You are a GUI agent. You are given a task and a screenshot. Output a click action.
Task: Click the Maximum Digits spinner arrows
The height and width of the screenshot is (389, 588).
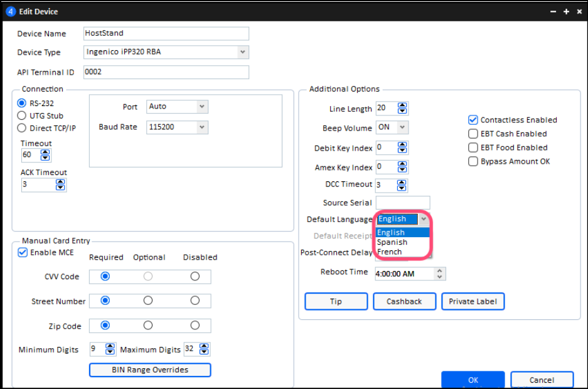(x=204, y=349)
